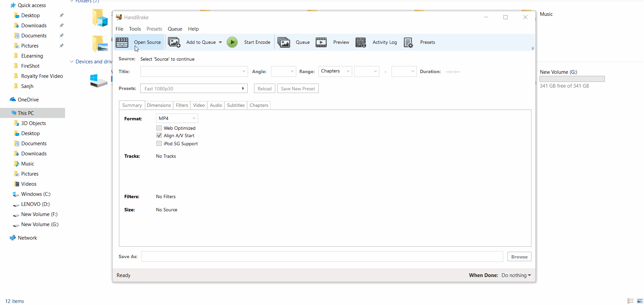
Task: Switch to the Audio tab
Action: click(x=216, y=105)
